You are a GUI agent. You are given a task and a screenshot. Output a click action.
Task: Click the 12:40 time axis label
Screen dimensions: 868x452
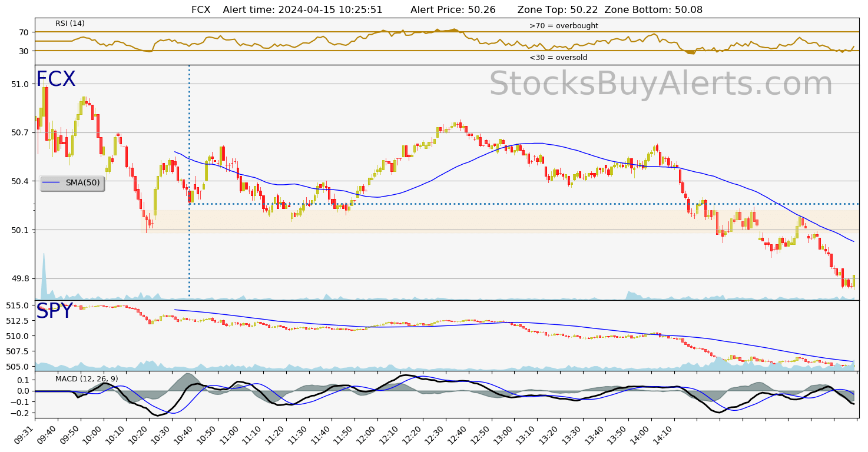[457, 434]
